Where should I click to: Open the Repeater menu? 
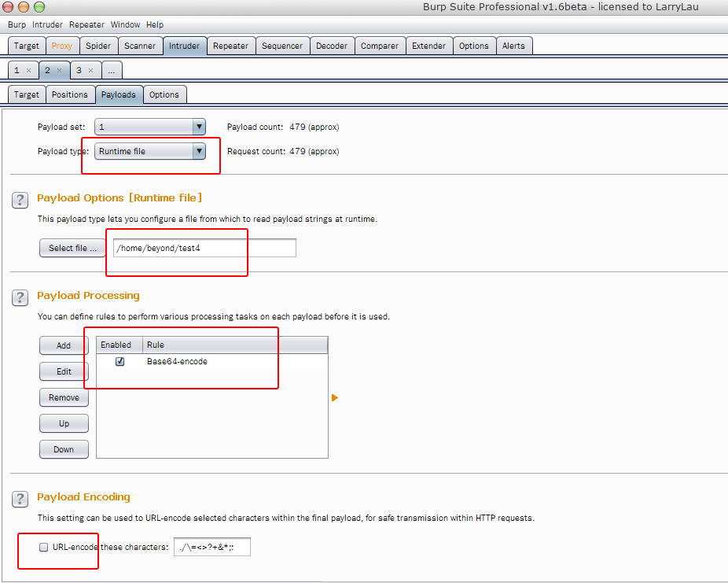[86, 24]
